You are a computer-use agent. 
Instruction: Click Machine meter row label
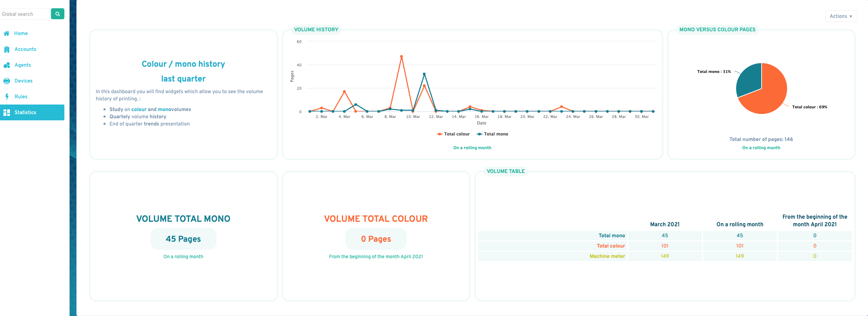(607, 256)
